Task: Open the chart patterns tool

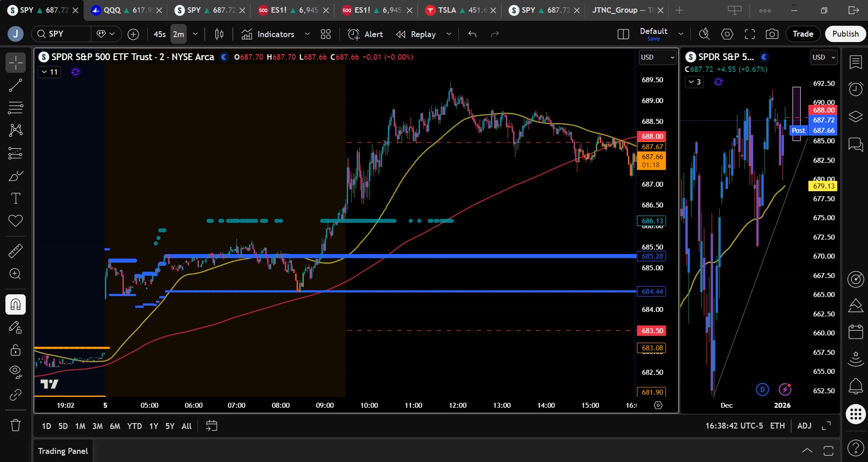Action: pyautogui.click(x=15, y=131)
